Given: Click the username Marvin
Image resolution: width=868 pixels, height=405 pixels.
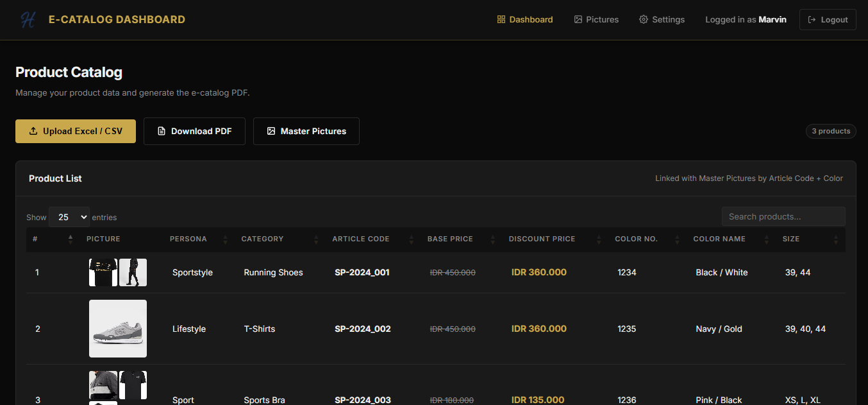Looking at the screenshot, I should [772, 20].
